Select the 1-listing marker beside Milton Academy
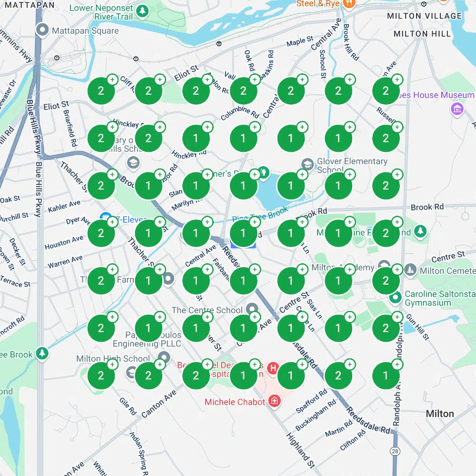476x476 pixels. 338,280
